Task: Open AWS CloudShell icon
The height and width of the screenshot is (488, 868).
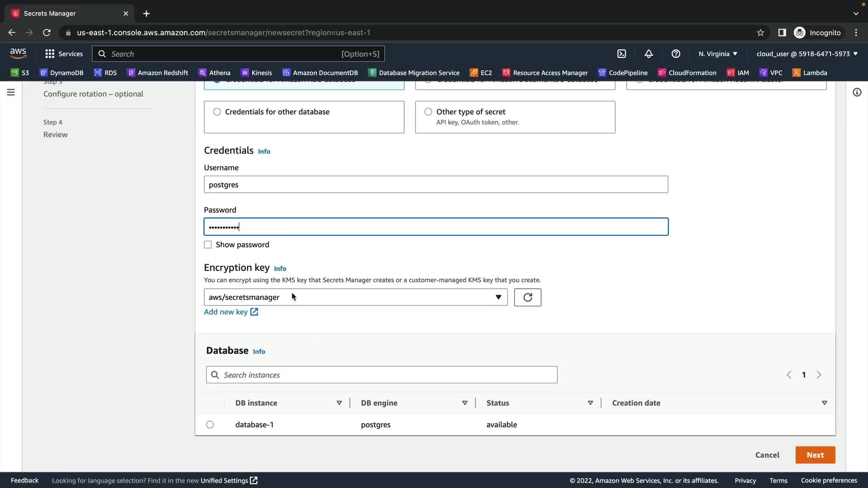Action: pos(622,54)
